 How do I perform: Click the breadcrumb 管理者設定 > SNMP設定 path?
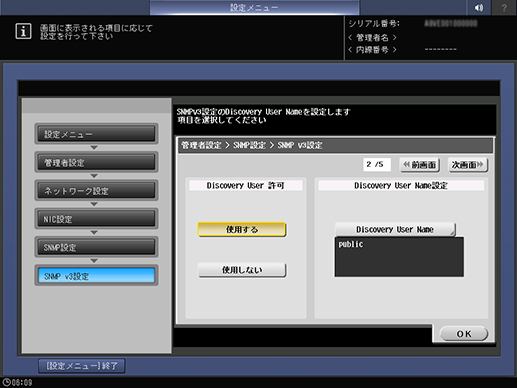[x=252, y=145]
